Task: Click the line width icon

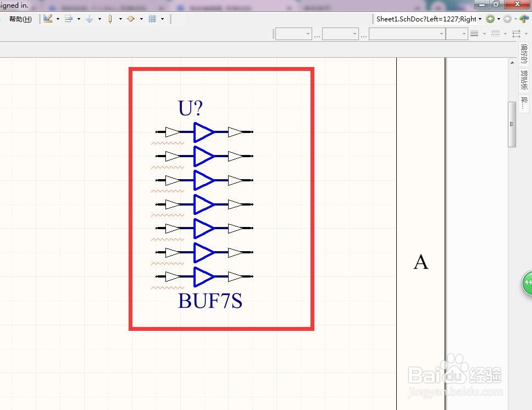Action: coord(474,34)
